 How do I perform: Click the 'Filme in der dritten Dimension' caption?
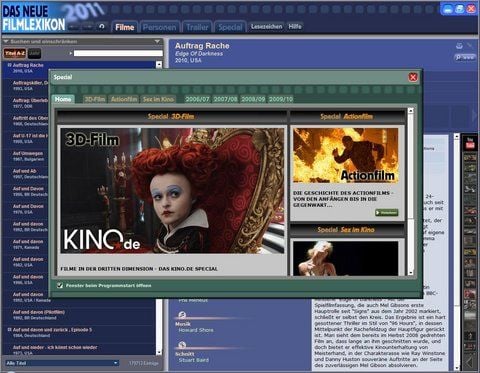click(139, 269)
